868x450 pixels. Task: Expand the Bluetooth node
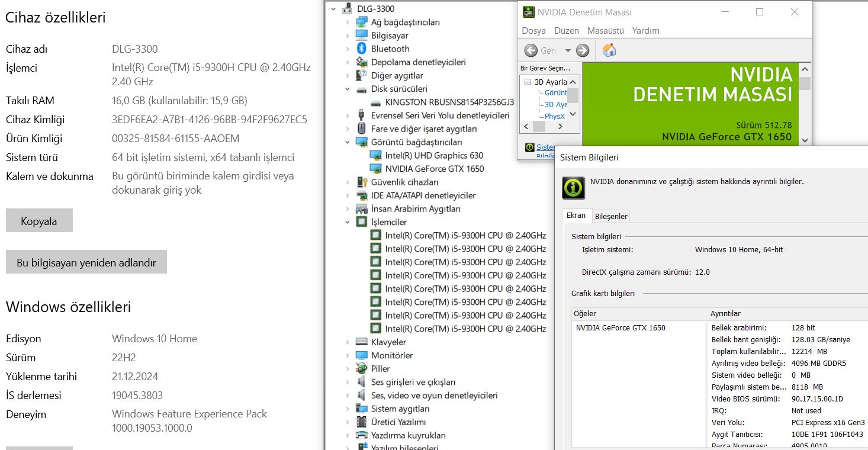click(348, 49)
